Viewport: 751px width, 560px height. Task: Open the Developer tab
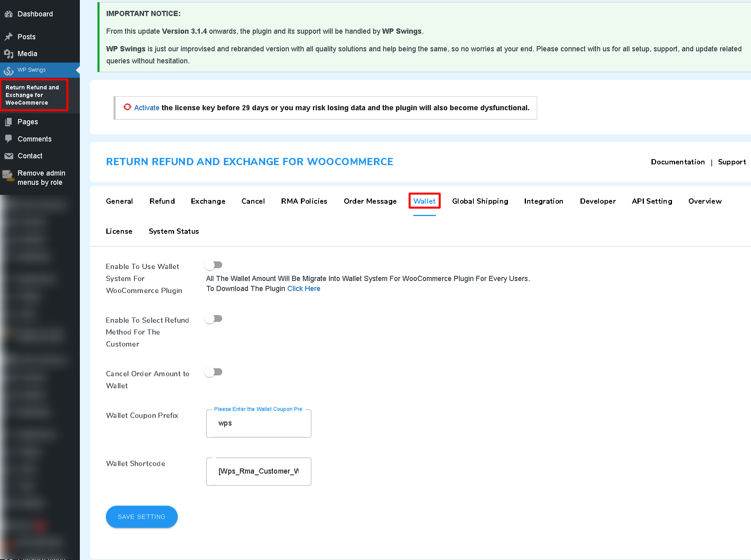(598, 201)
